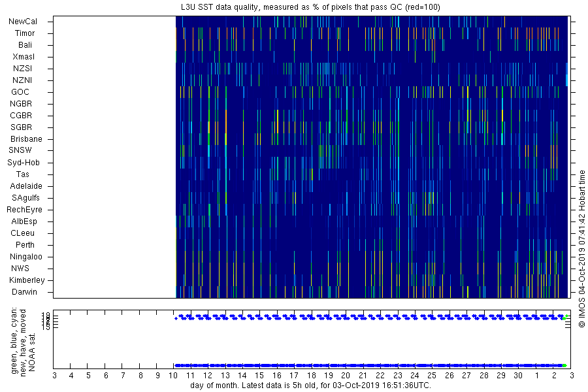The width and height of the screenshot is (588, 392).
Task: Click the 'NOAA sat.' axis label
Action: [x=32, y=352]
